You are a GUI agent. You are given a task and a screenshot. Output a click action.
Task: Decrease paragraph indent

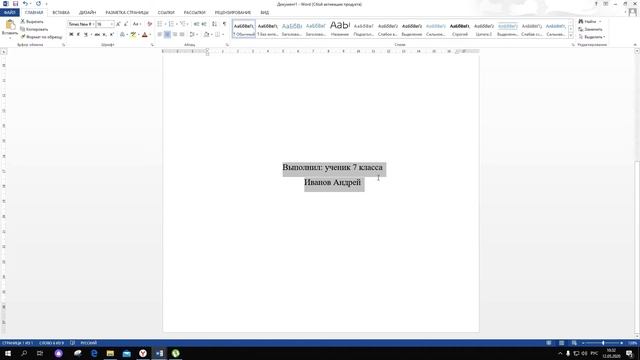tap(196, 24)
